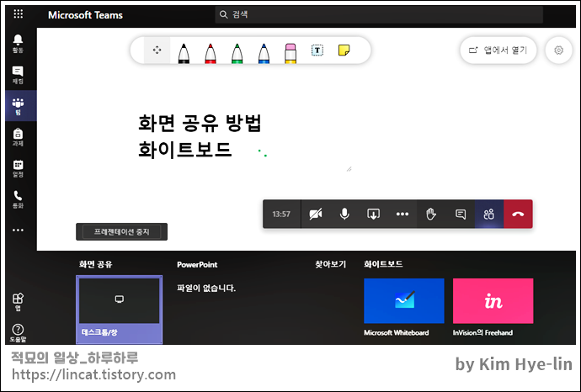The width and height of the screenshot is (581, 392).
Task: Close the share tray icon
Action: click(374, 214)
